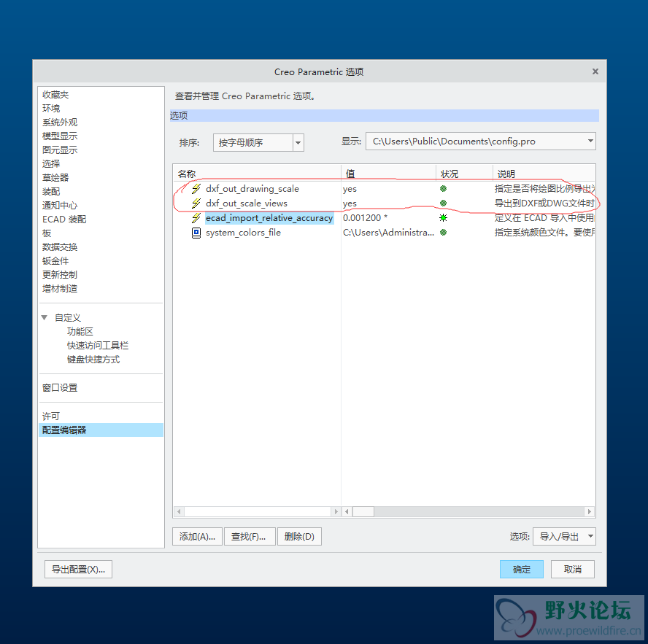Select the dxf_out_drawing_scale option name
This screenshot has height=644, width=648.
(252, 189)
